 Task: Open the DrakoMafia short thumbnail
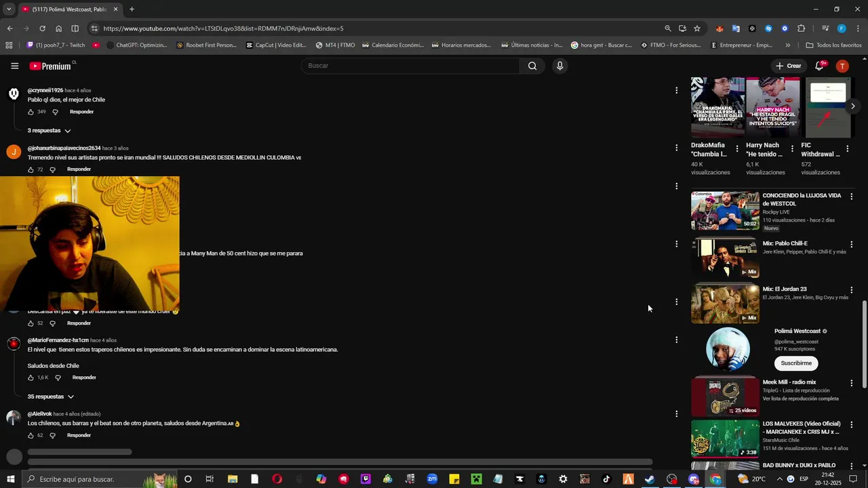[717, 107]
